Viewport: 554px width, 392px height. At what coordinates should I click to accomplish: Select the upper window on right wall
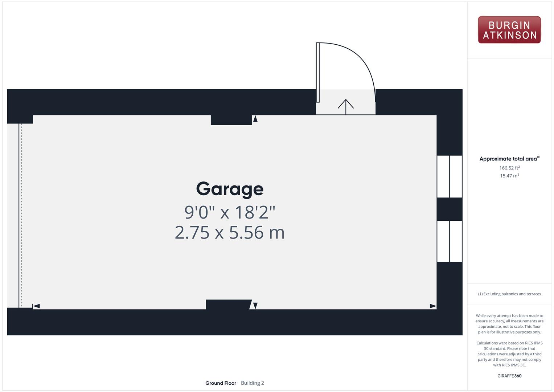[x=450, y=176]
